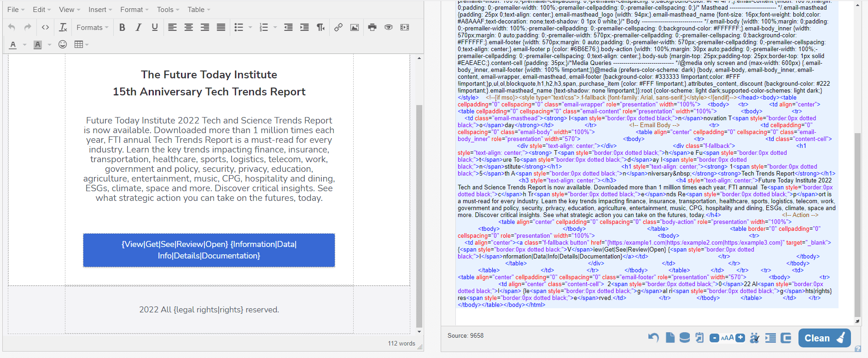Image resolution: width=868 pixels, height=358 pixels.
Task: Click the clipboard copy icon in the source panel
Action: click(699, 338)
